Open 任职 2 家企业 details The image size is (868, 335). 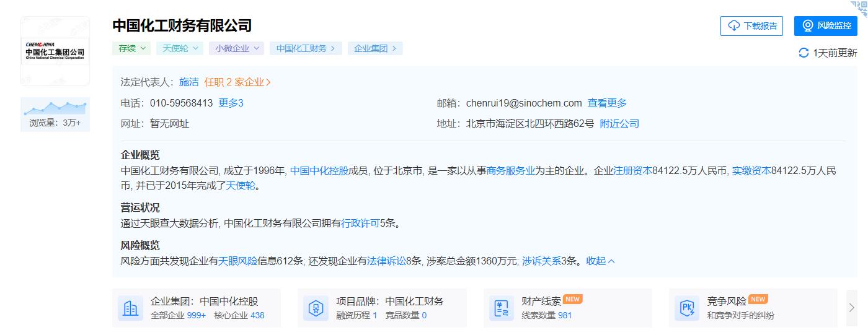[237, 82]
